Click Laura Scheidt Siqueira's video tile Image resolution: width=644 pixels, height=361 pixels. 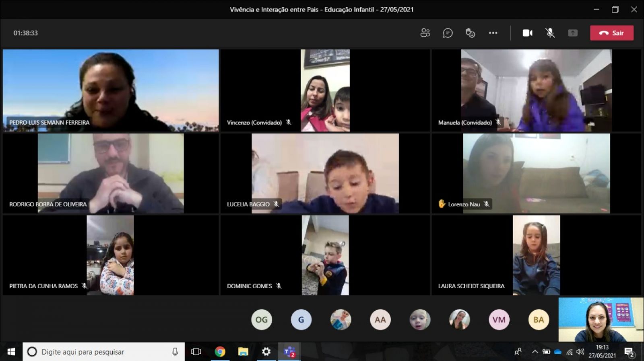(536, 255)
